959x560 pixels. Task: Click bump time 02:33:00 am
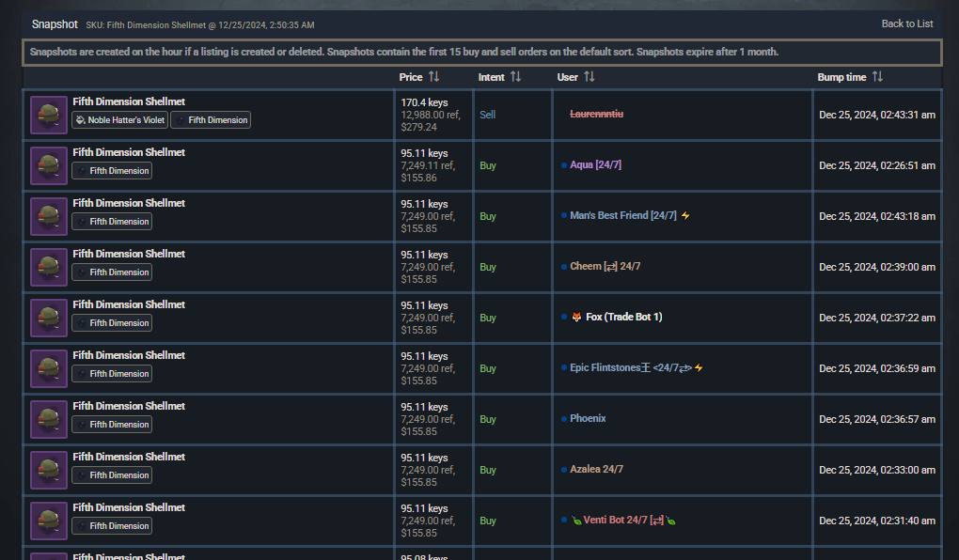[x=877, y=470]
